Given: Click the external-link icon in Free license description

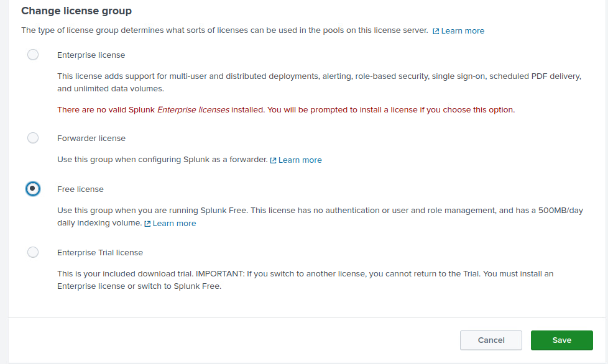Looking at the screenshot, I should coord(147,224).
